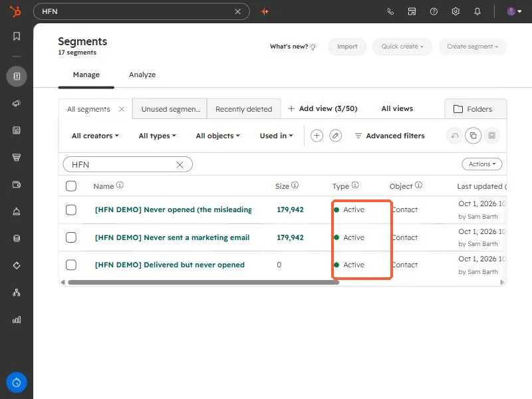Screen dimensions: 532x399
Task: Click the clone view copy icon
Action: point(473,136)
